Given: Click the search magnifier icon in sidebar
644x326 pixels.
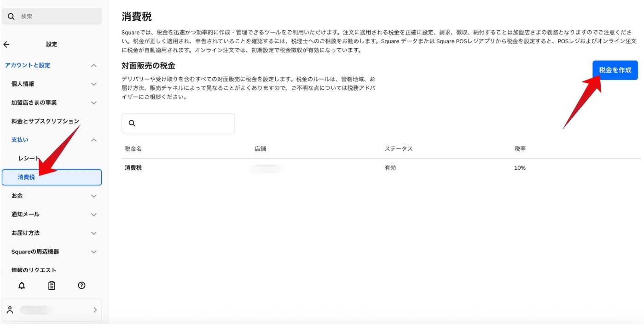Looking at the screenshot, I should click(x=11, y=17).
